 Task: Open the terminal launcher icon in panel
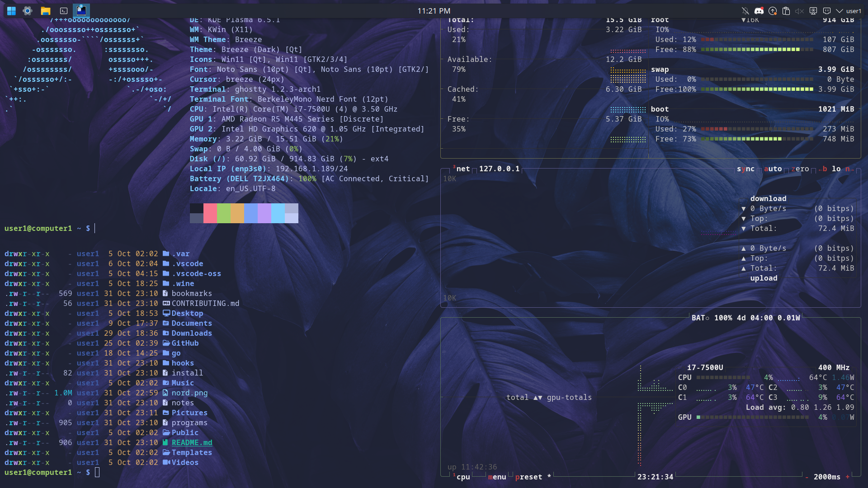click(64, 11)
